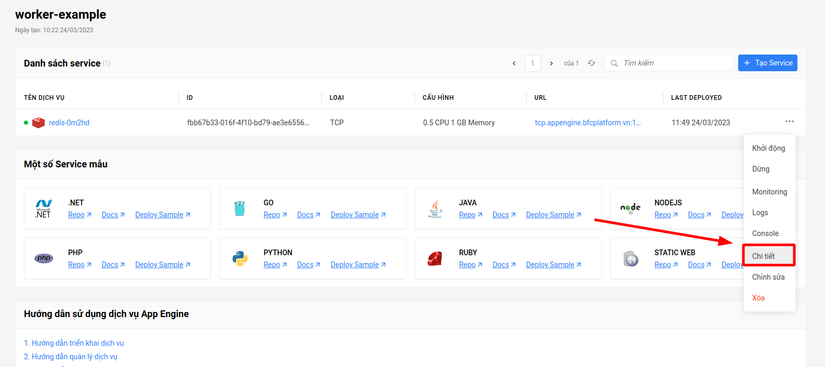825x367 pixels.
Task: Select Khởi động in context menu
Action: [x=769, y=148]
